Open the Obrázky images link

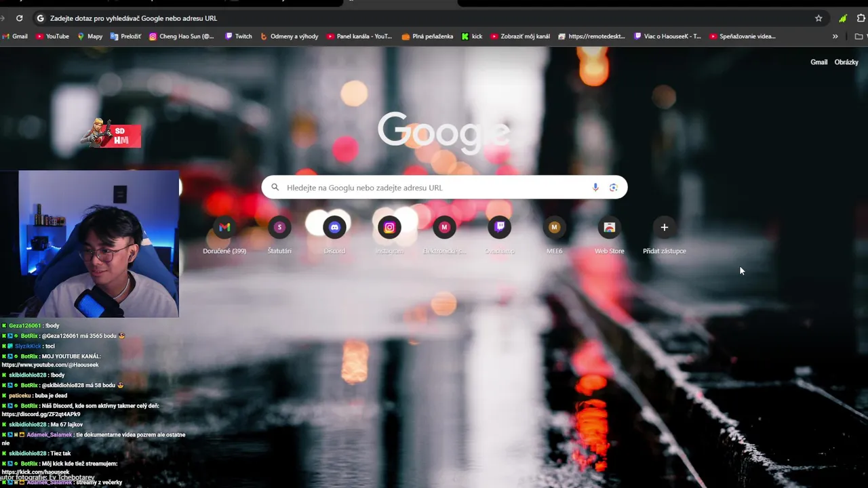coord(846,62)
